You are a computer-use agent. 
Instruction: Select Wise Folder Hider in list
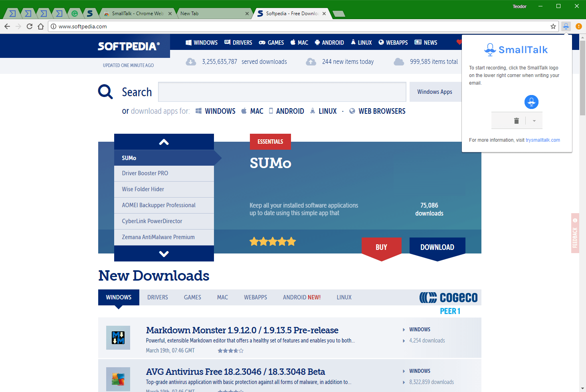click(164, 189)
